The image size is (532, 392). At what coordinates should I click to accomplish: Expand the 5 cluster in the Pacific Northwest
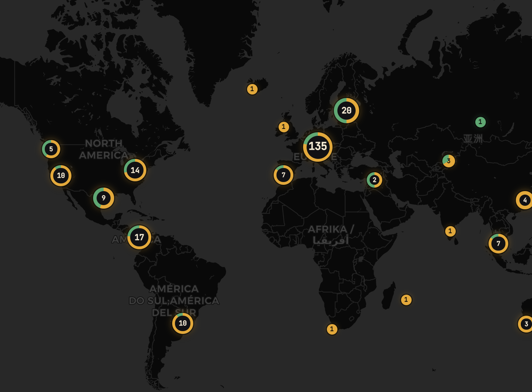pyautogui.click(x=51, y=149)
